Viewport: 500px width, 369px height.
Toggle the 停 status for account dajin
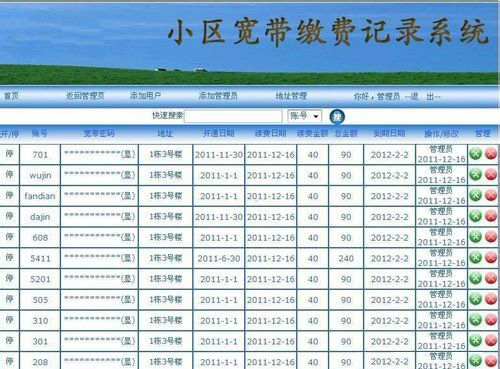9,216
